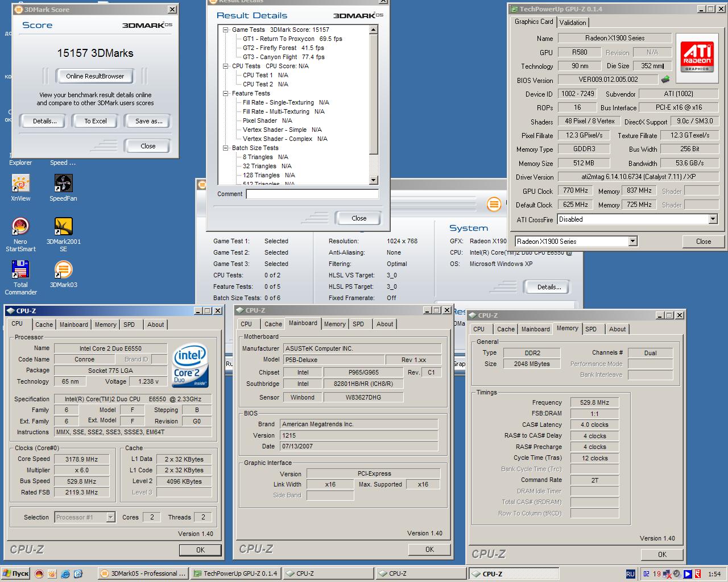This screenshot has width=728, height=582.
Task: Select Vertex Shader - Complex row
Action: [285, 139]
